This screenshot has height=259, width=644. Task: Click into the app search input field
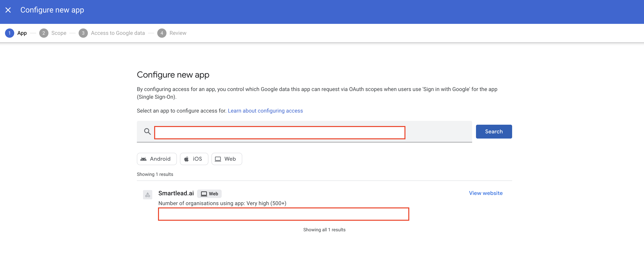280,133
